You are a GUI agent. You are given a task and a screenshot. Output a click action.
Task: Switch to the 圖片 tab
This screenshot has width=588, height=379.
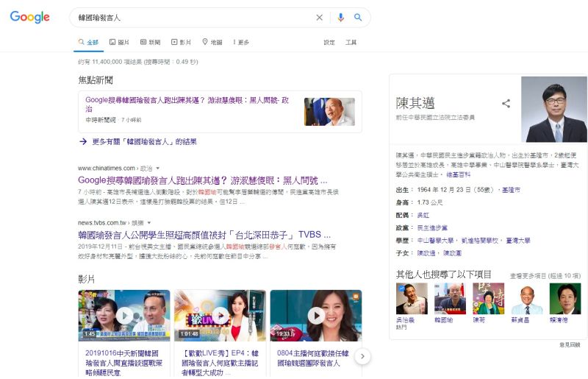[119, 42]
